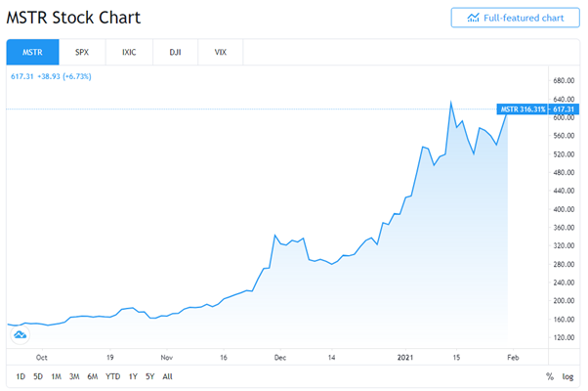Click the 680.00 price axis label
This screenshot has height=391, width=588.
pyautogui.click(x=564, y=81)
